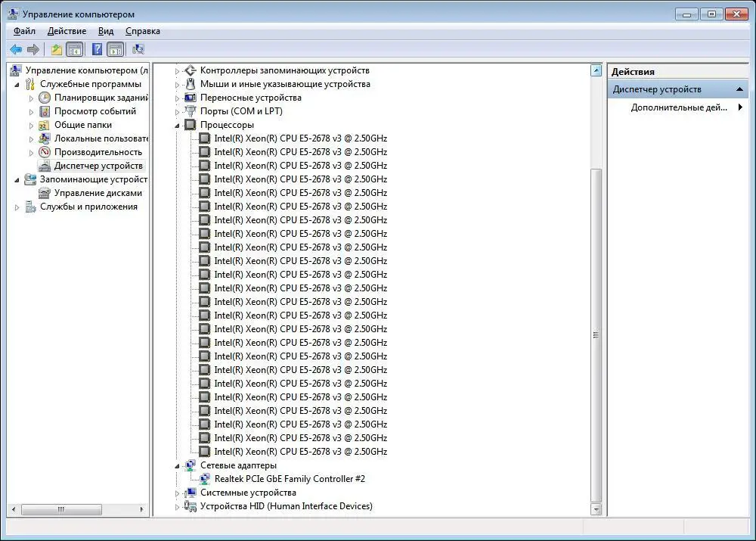Click the Процессоры chip icon
This screenshot has height=541, width=756.
point(191,125)
